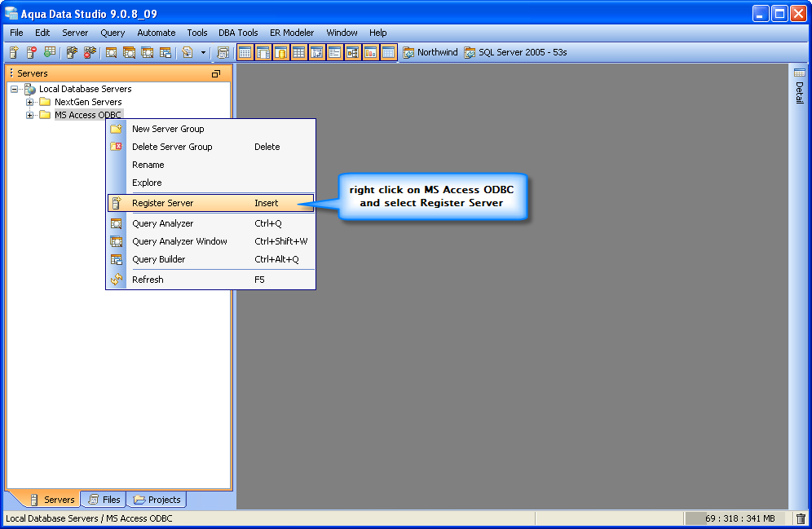Choose Rename from the context menu
The image size is (812, 529).
click(x=211, y=165)
